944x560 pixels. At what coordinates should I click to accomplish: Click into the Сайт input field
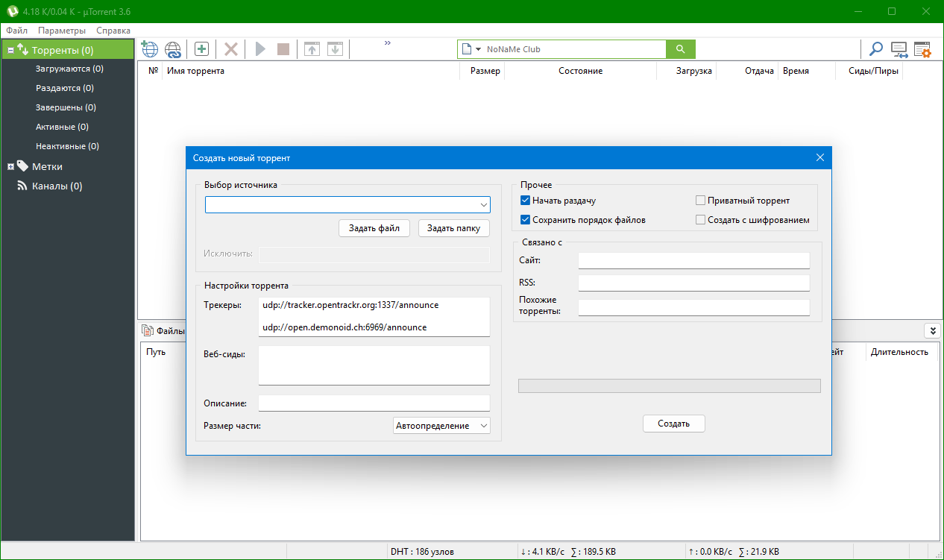[x=693, y=260]
